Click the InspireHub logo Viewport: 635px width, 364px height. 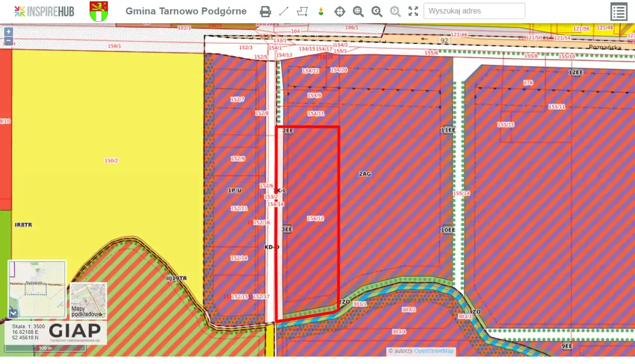pyautogui.click(x=44, y=11)
